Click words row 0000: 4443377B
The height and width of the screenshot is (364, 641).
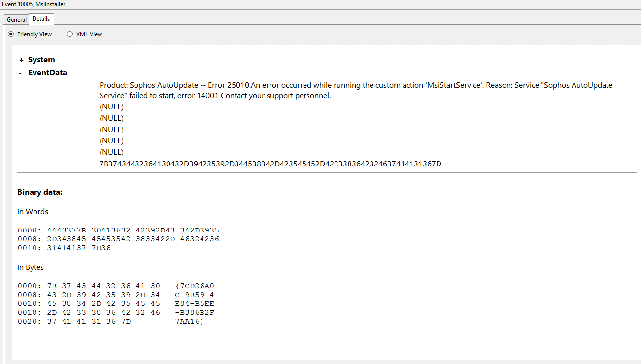tap(118, 230)
